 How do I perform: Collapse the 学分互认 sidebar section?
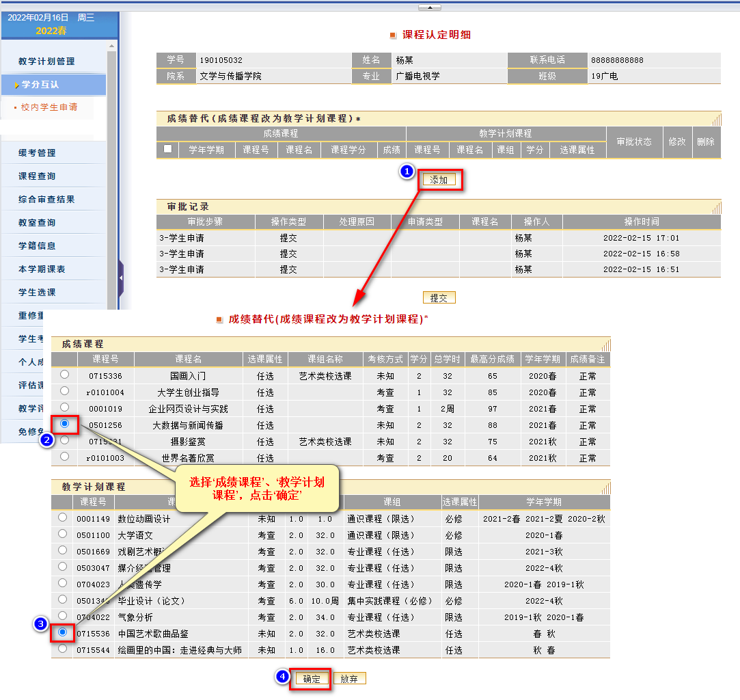(40, 85)
